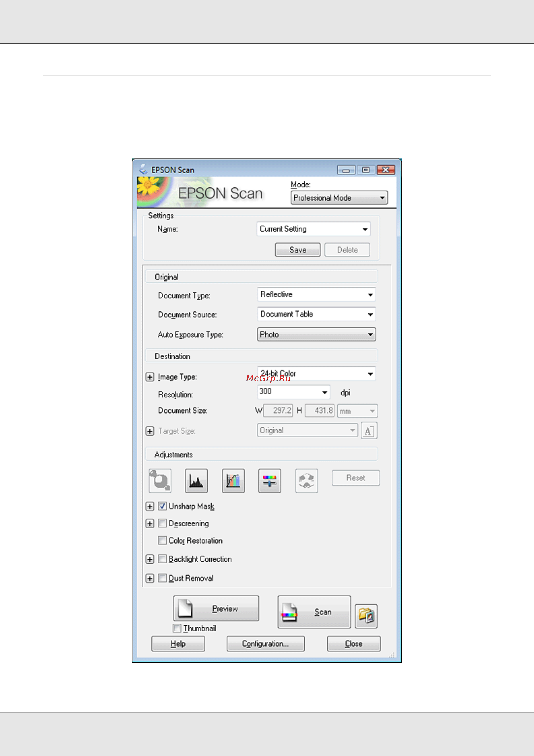Click the Preview button

pyautogui.click(x=216, y=608)
